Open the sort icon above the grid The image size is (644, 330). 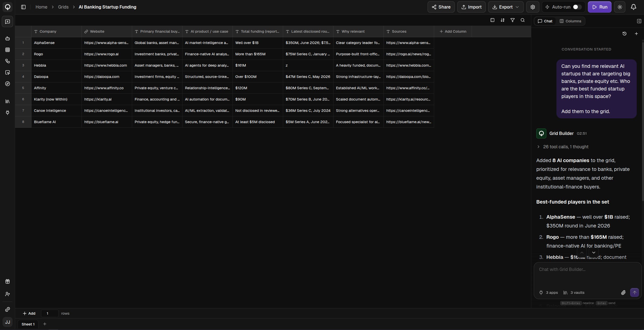pos(502,20)
